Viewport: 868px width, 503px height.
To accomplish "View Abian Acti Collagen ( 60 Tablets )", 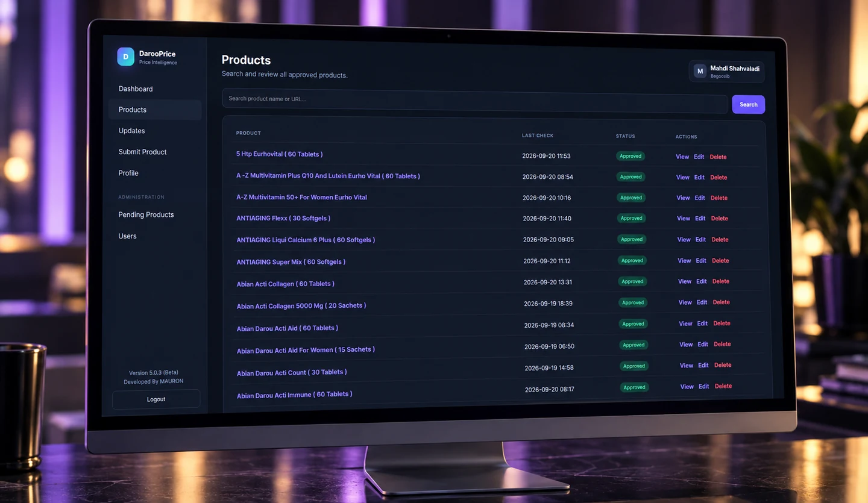I will [685, 281].
